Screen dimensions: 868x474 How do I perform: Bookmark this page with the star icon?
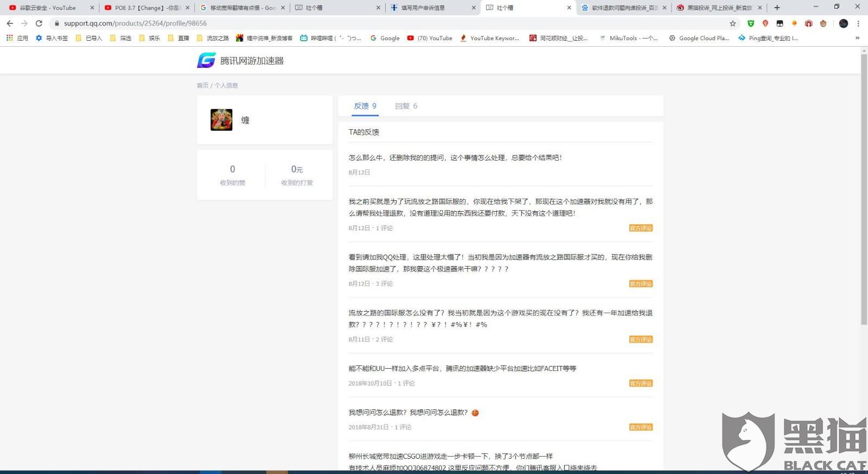733,23
